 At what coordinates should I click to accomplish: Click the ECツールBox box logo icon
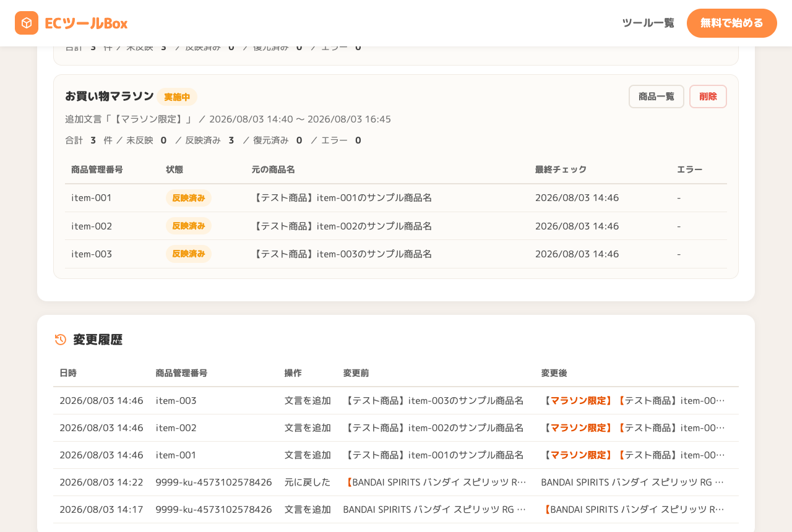[x=27, y=23]
